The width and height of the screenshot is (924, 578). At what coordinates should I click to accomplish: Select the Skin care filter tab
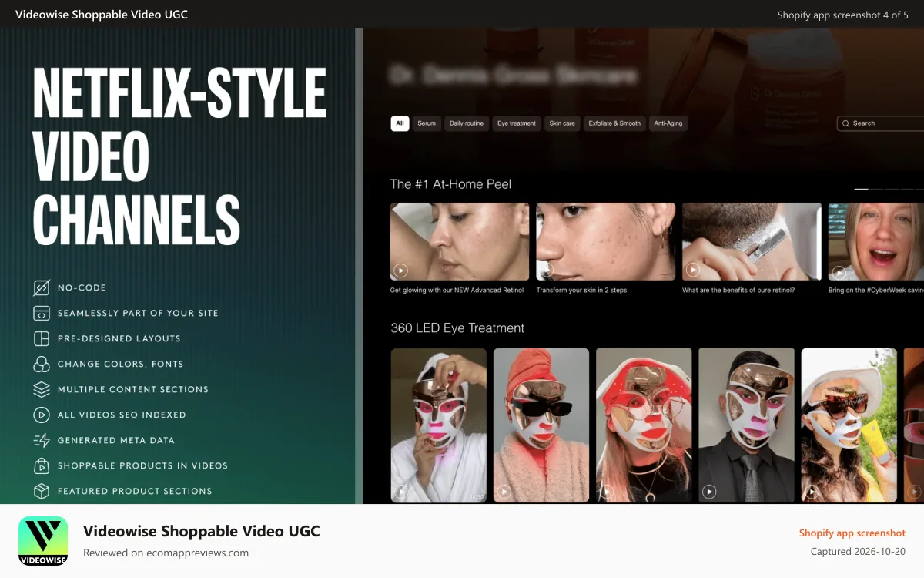pyautogui.click(x=562, y=123)
